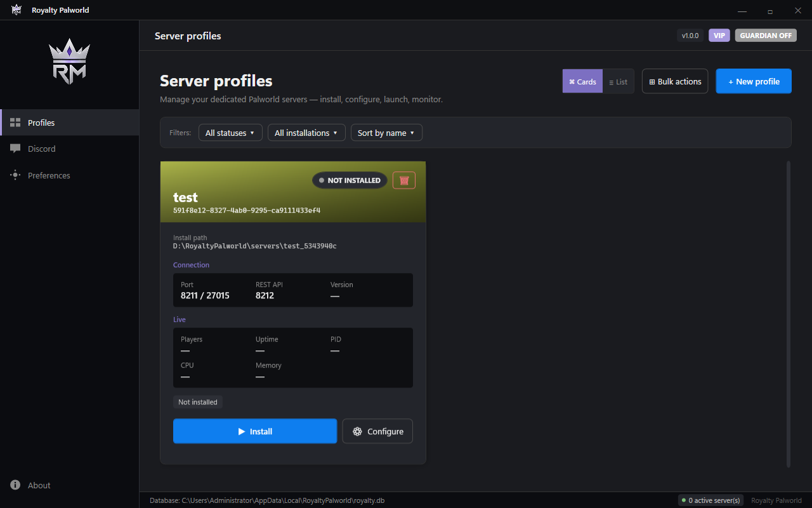Click the 0 active server(s) status indicator
The image size is (812, 508).
(x=710, y=500)
